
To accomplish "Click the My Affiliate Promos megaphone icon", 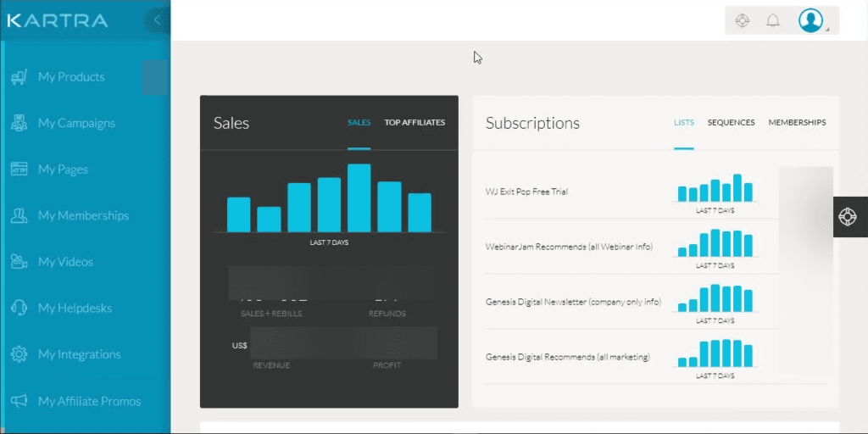I will tap(19, 401).
